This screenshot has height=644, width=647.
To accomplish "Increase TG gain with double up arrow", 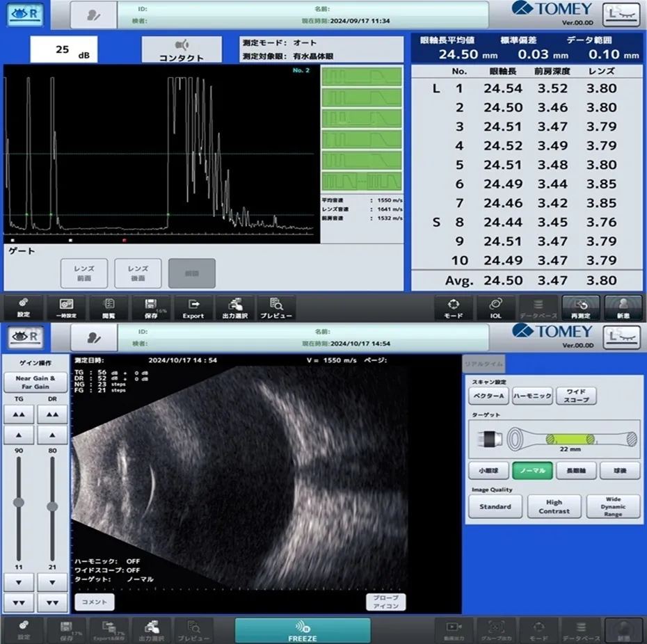I will click(19, 414).
